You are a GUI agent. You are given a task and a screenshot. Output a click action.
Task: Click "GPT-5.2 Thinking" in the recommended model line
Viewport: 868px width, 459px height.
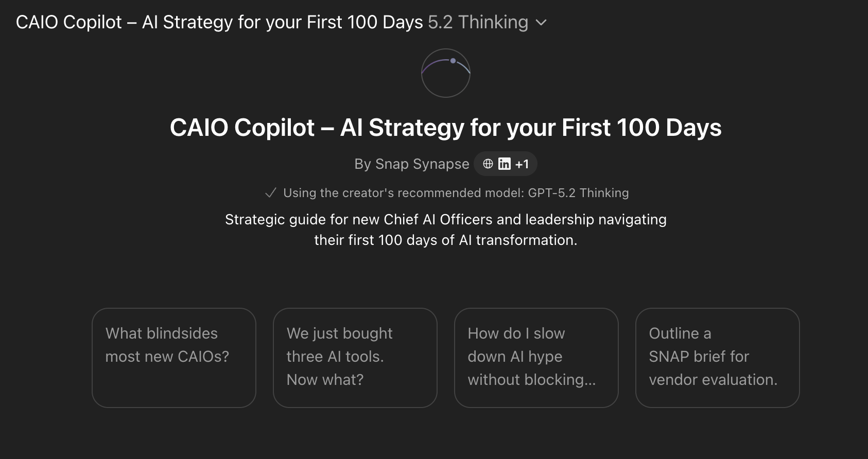click(x=578, y=193)
